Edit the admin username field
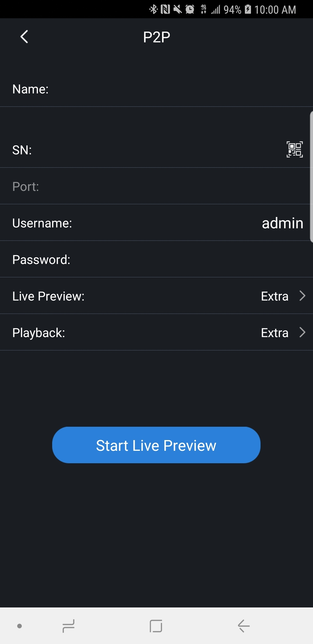Screen dimensions: 313x644 pos(282,223)
